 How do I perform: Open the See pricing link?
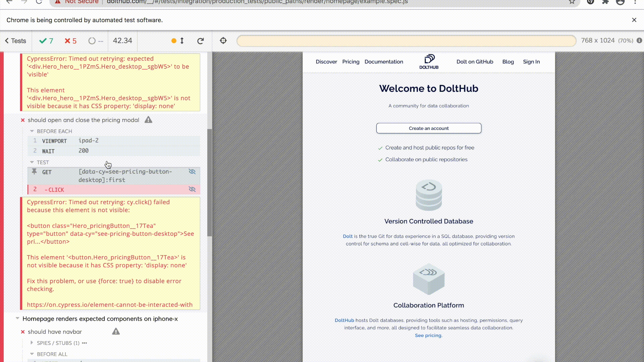coord(428,335)
